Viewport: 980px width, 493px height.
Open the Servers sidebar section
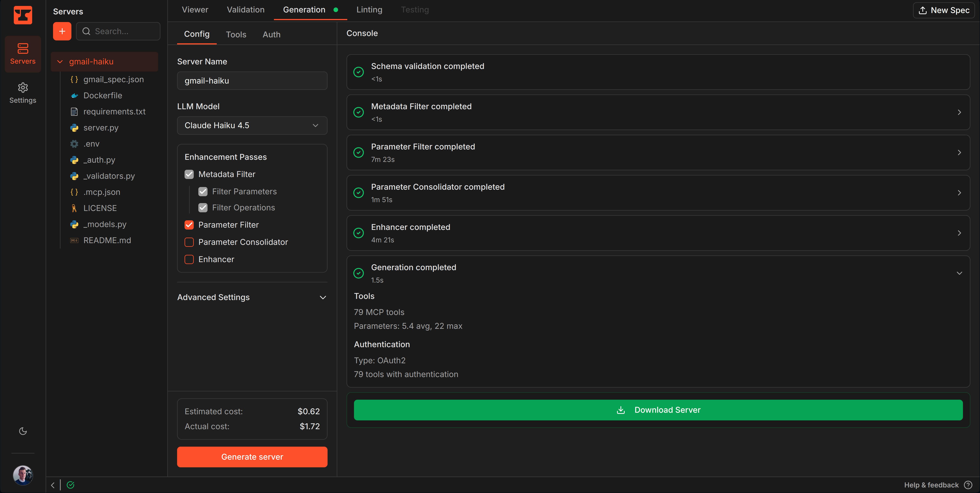point(23,54)
